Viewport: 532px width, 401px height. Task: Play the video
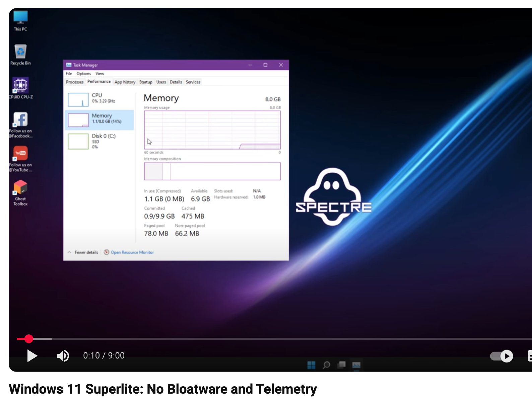[x=32, y=355]
